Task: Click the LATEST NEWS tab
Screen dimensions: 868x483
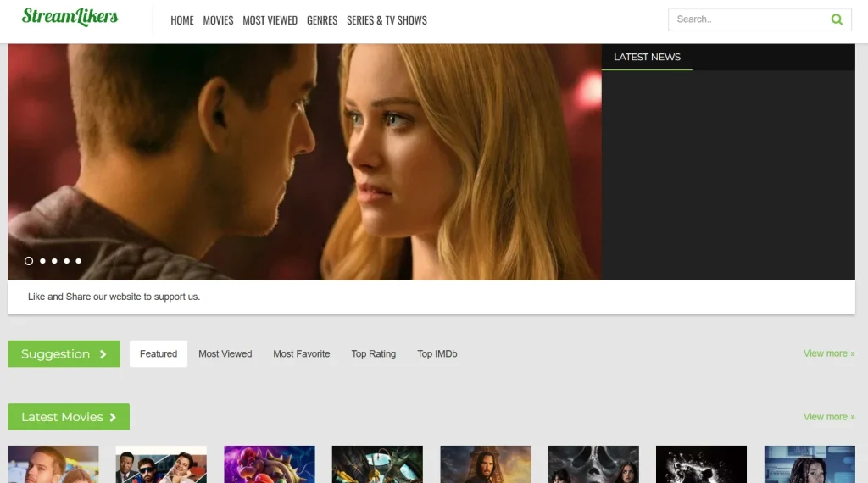Action: pyautogui.click(x=647, y=57)
